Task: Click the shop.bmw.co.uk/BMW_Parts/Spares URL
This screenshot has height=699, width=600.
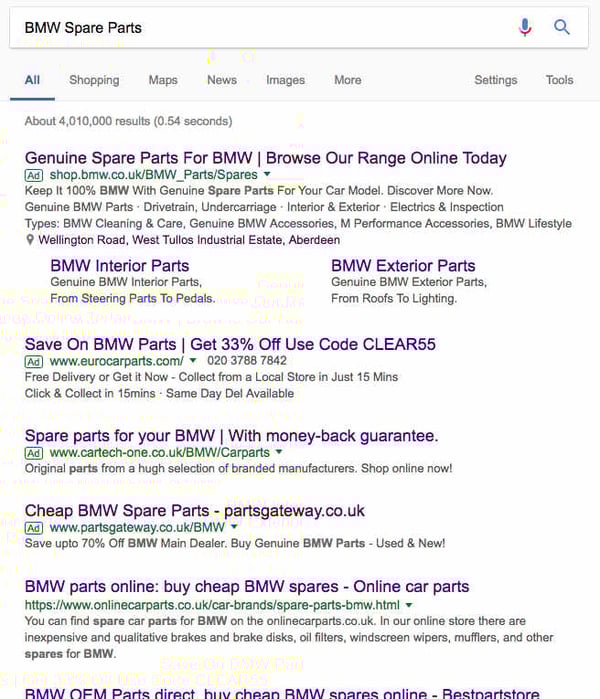Action: [154, 175]
